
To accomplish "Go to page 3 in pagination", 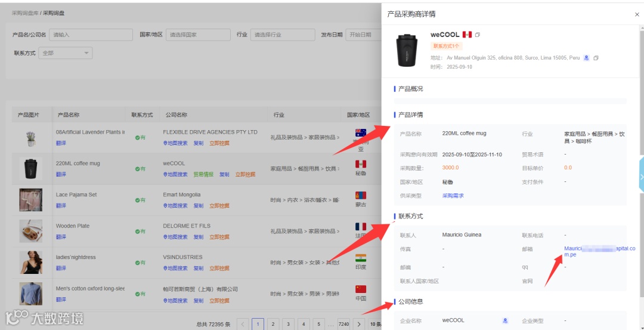I will (x=289, y=324).
